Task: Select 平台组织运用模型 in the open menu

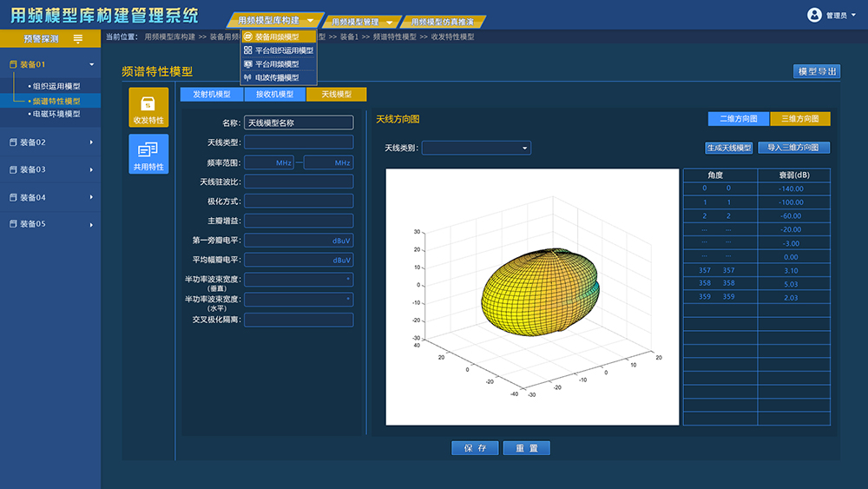Action: [279, 50]
